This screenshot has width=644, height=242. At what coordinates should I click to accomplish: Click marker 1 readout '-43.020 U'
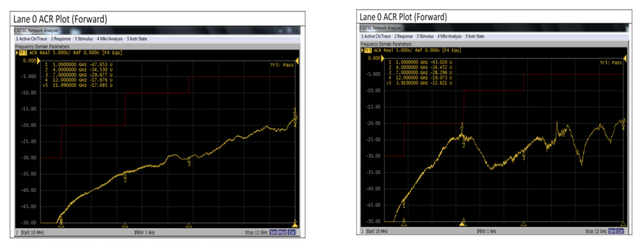[x=441, y=62]
